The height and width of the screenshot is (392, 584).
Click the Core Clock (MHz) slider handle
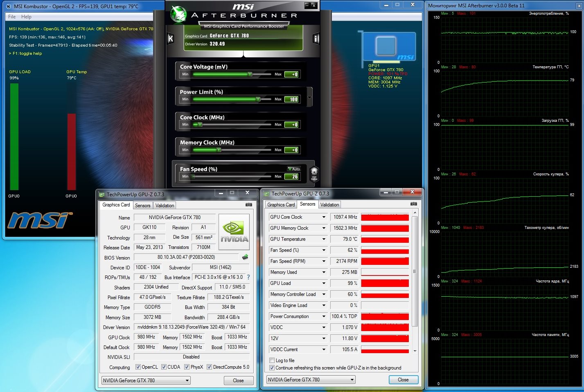point(200,124)
